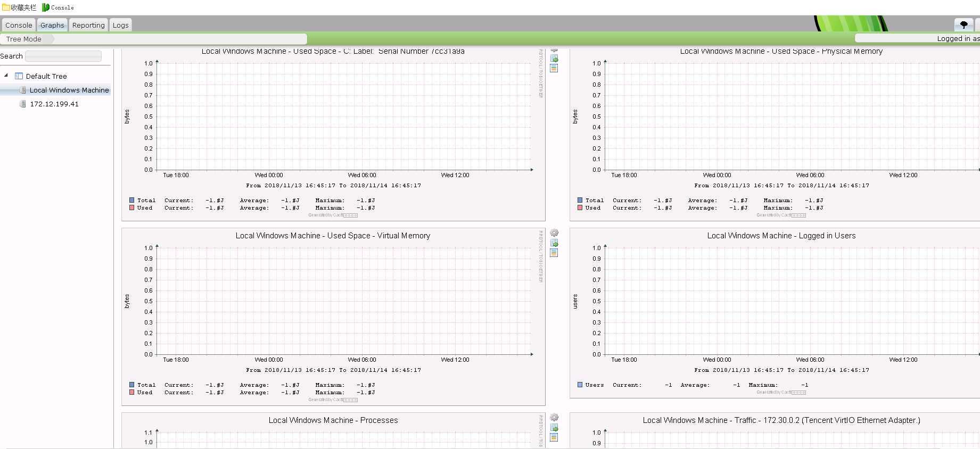Click 'Total' legend label in Physical Memory graph
The height and width of the screenshot is (449, 980).
[x=595, y=201]
